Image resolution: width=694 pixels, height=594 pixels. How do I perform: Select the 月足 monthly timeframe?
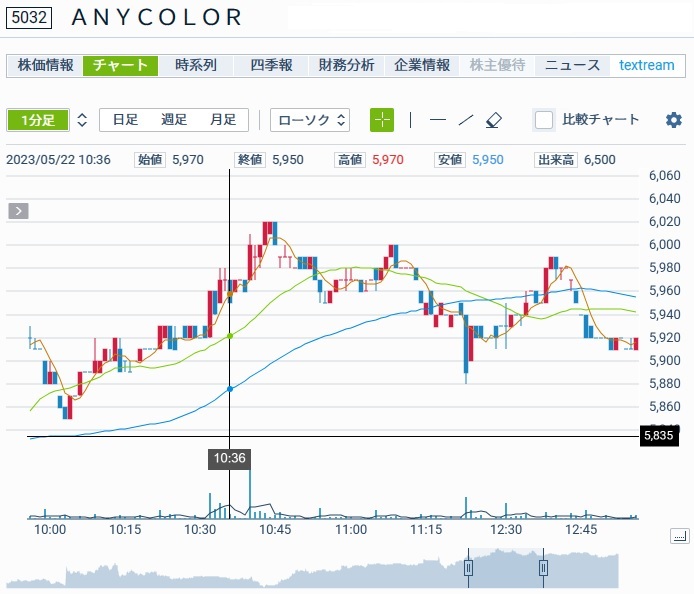[x=222, y=120]
